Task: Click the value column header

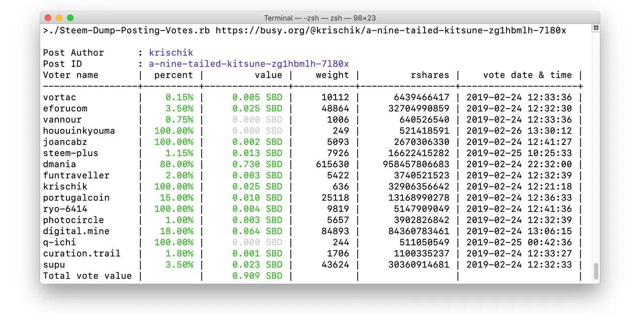Action: click(268, 75)
